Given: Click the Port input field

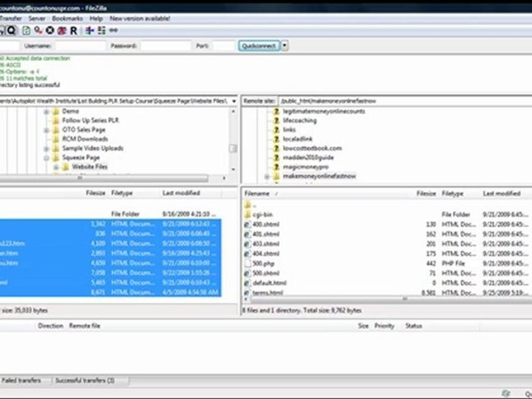Looking at the screenshot, I should 223,46.
